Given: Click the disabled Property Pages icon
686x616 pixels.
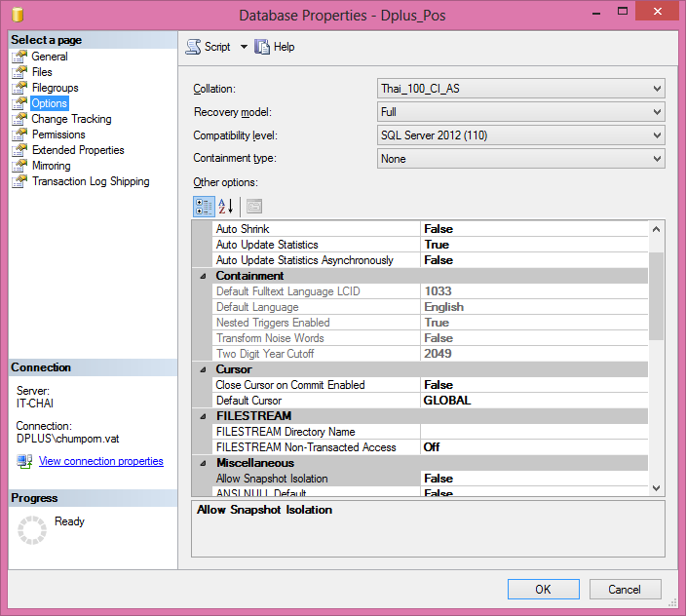Looking at the screenshot, I should click(x=254, y=207).
